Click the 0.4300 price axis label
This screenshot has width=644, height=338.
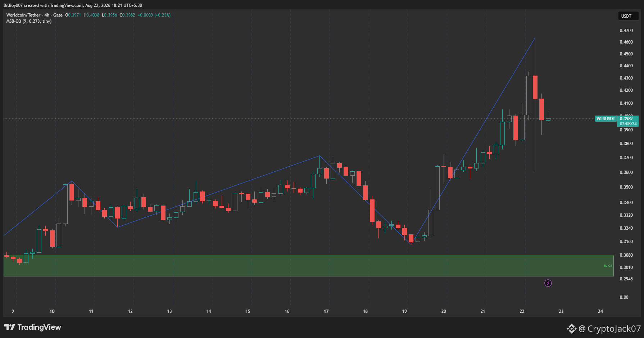(x=626, y=78)
